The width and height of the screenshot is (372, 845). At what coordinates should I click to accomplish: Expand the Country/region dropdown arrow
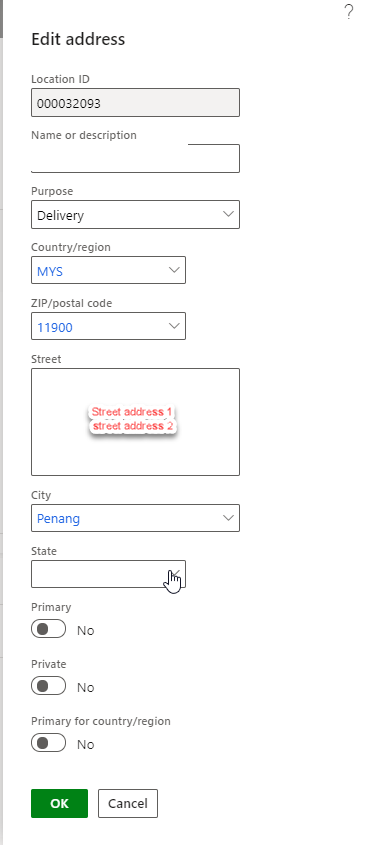coord(174,270)
